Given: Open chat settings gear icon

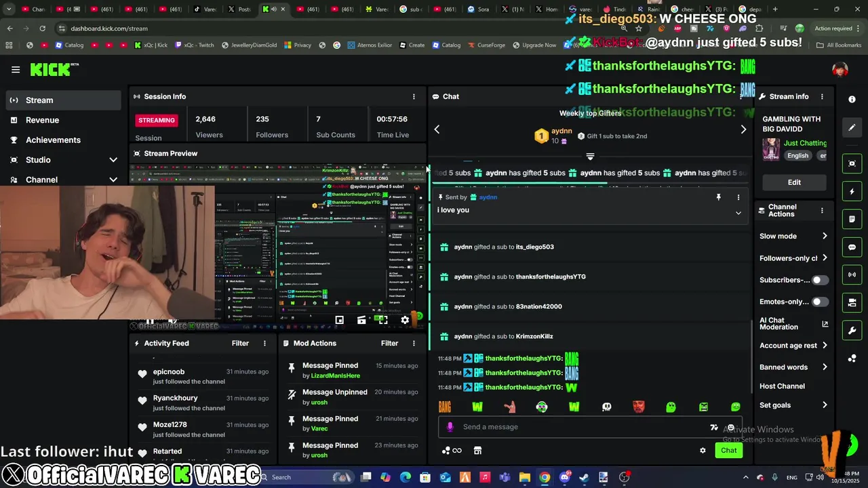Looking at the screenshot, I should click(703, 450).
